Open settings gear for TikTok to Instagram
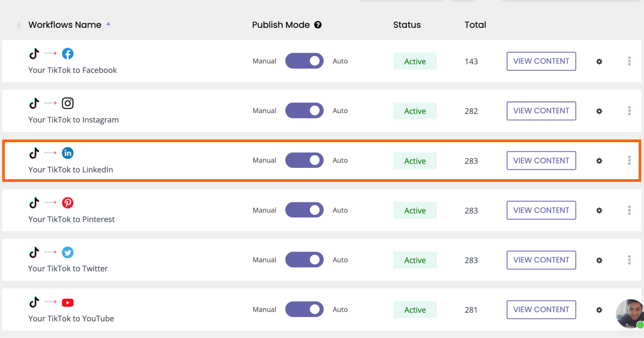Screen dimensions: 644x338 tap(599, 111)
